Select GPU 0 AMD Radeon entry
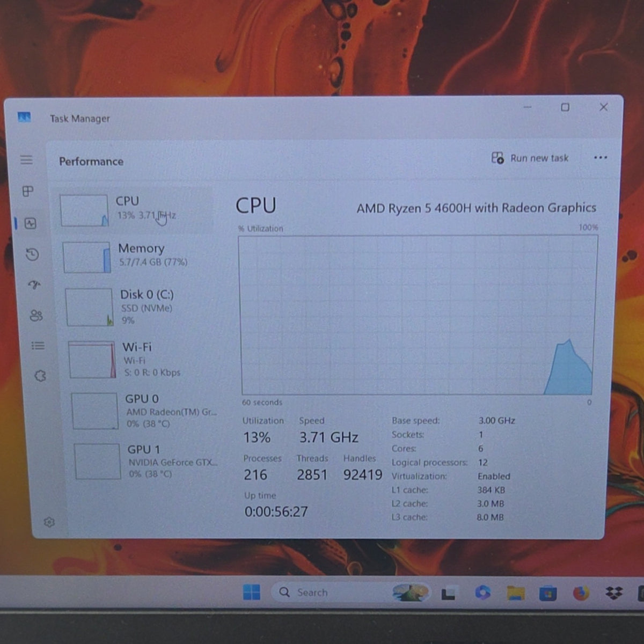 (145, 411)
